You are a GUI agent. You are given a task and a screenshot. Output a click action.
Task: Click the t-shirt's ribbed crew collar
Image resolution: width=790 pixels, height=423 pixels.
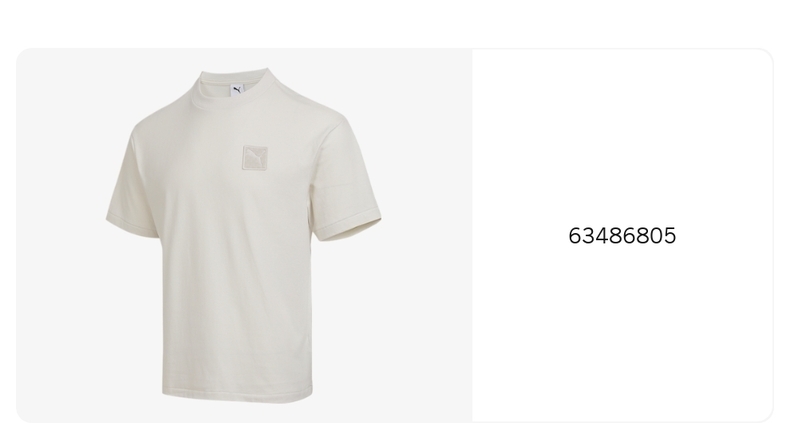(x=234, y=87)
